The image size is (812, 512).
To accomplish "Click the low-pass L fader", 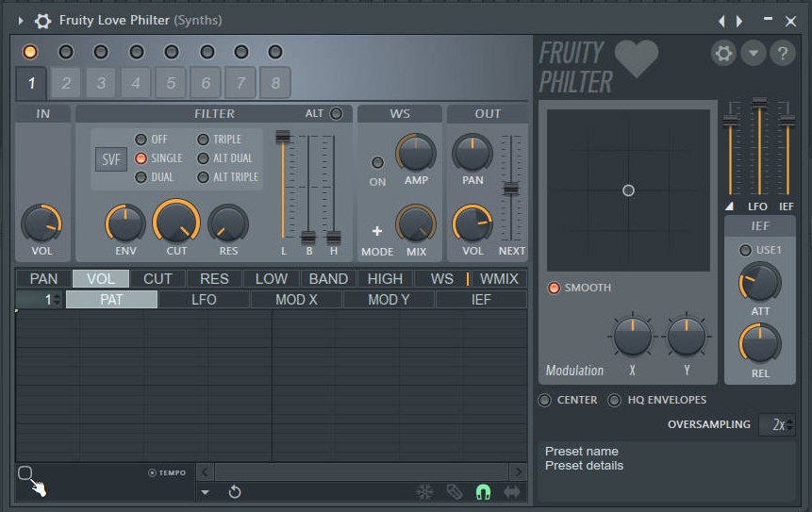I will tap(283, 137).
